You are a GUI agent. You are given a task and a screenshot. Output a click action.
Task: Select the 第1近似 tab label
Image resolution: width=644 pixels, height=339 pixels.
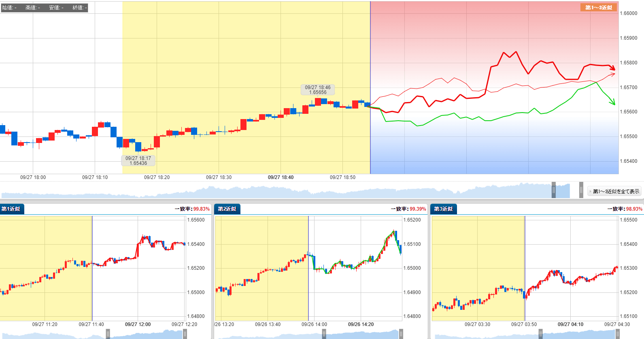coord(11,209)
